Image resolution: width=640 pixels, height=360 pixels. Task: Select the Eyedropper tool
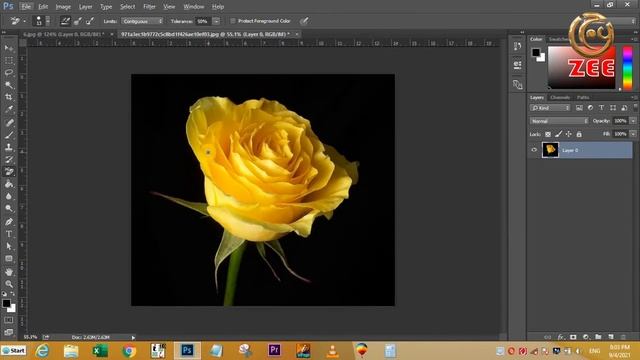[x=9, y=109]
